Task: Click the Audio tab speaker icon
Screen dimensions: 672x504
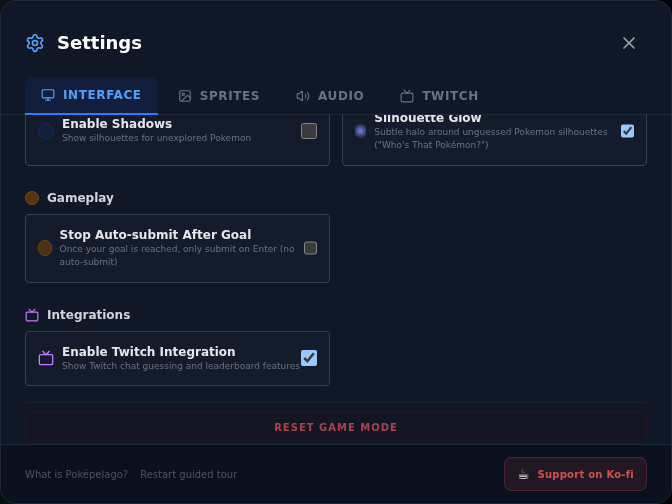Action: pyautogui.click(x=303, y=96)
